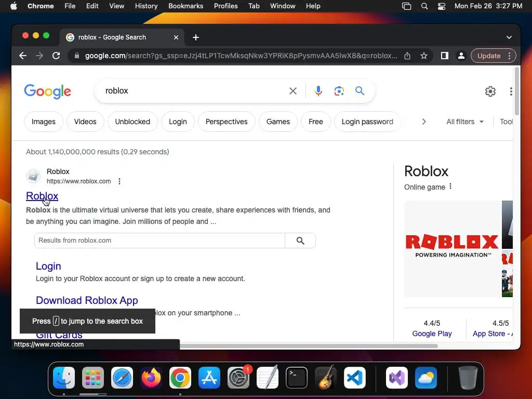
Task: Open the Download Roblox App link
Action: click(x=87, y=300)
